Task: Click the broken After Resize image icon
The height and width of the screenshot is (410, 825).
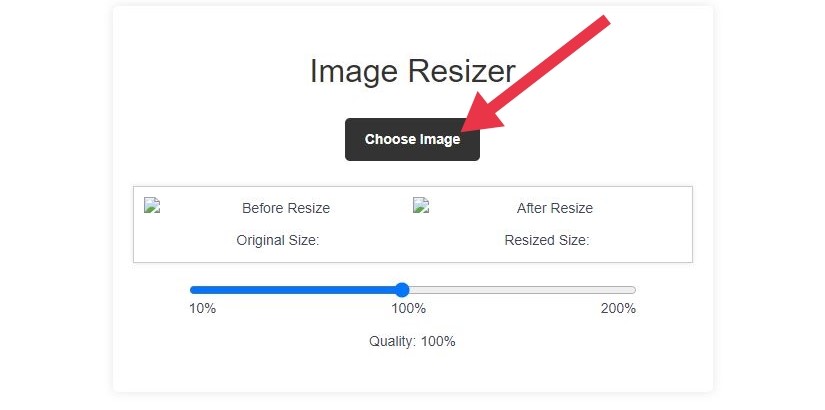Action: 421,205
